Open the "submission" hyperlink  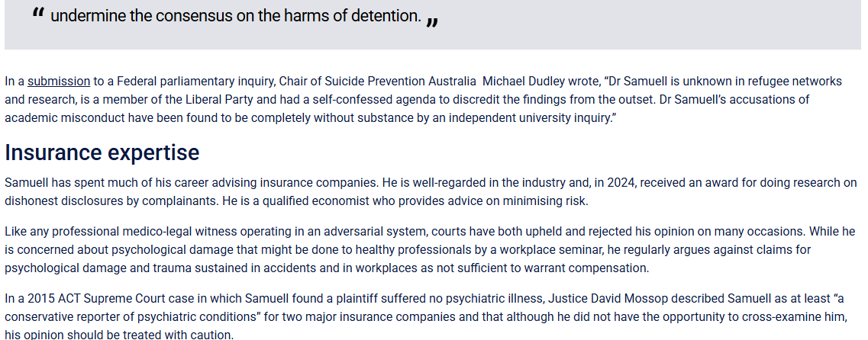(x=59, y=81)
